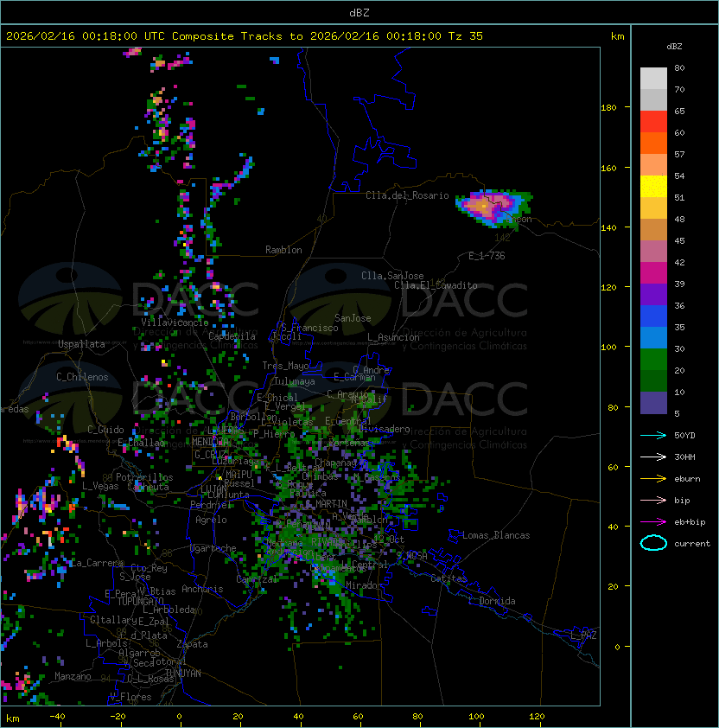The height and width of the screenshot is (728, 719).
Task: Click the 'C_Guido' map label
Action: (x=105, y=430)
